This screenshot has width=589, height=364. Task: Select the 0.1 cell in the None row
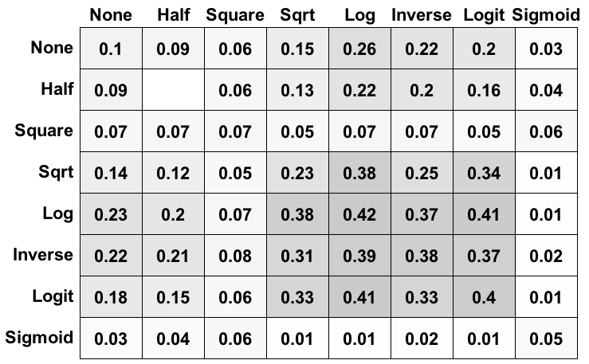pos(111,49)
